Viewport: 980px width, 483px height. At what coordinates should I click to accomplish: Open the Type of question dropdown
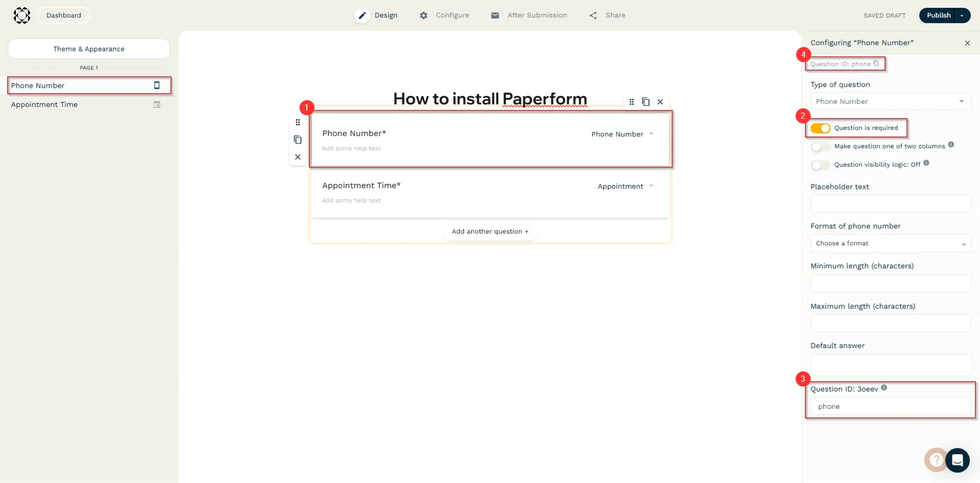[890, 102]
